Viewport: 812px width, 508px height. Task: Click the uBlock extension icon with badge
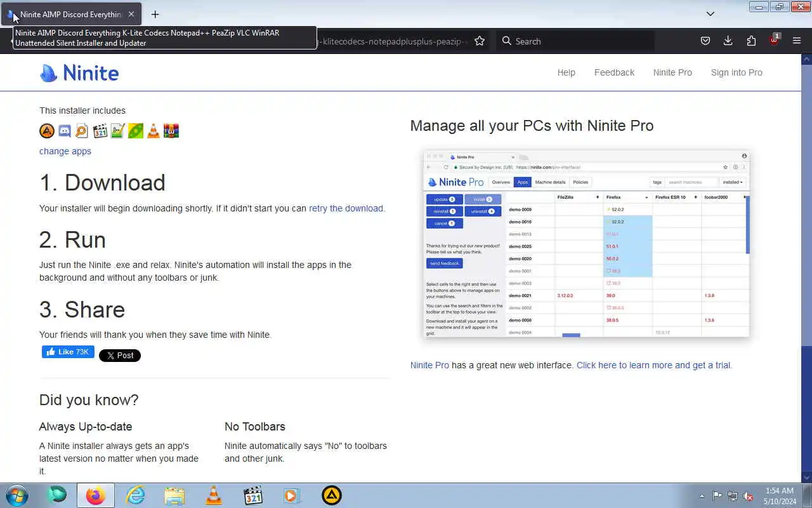click(x=774, y=41)
